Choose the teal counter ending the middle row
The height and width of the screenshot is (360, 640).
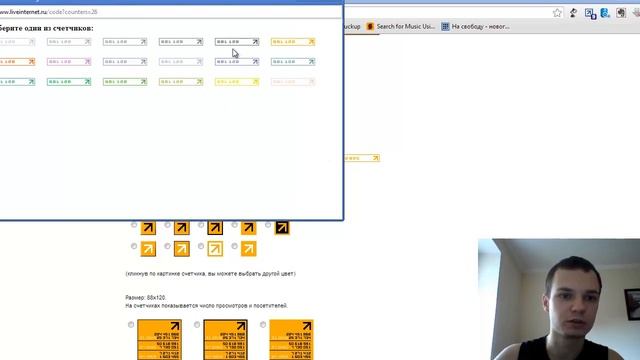pos(293,62)
